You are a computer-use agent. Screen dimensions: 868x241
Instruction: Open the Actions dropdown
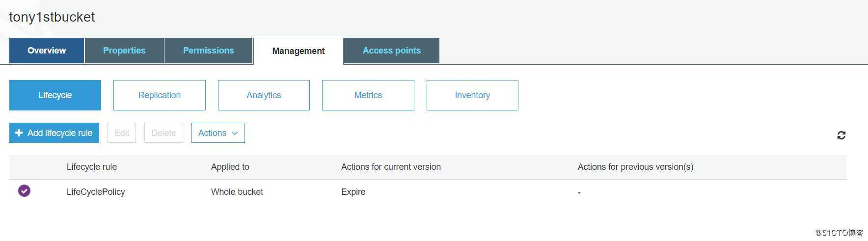click(218, 133)
